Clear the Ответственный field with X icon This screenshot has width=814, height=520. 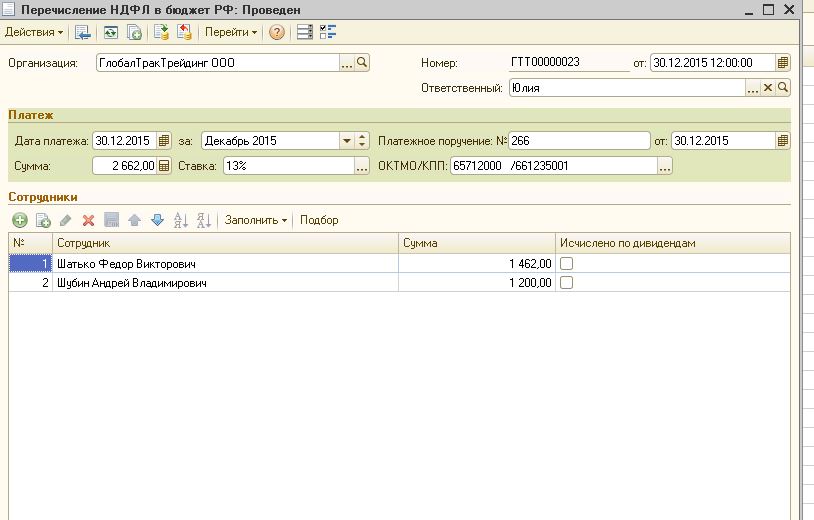(768, 88)
